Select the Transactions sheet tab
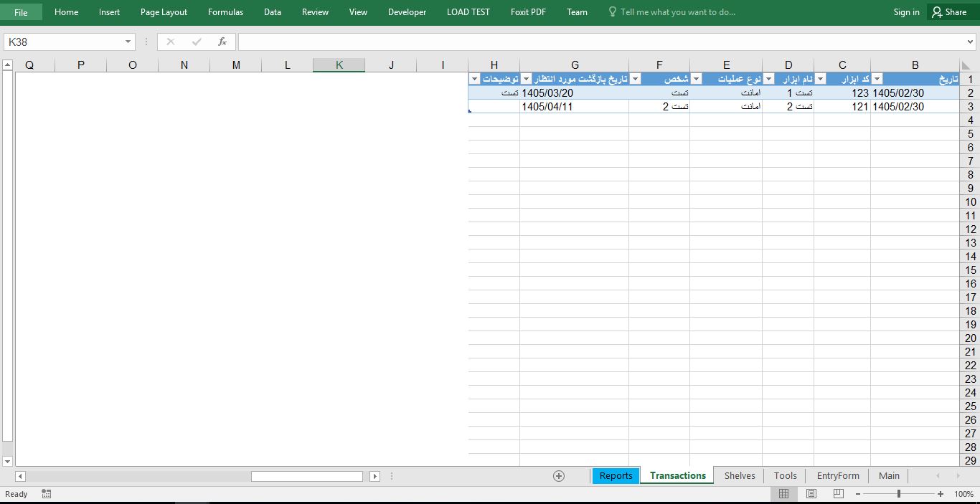 [x=677, y=475]
